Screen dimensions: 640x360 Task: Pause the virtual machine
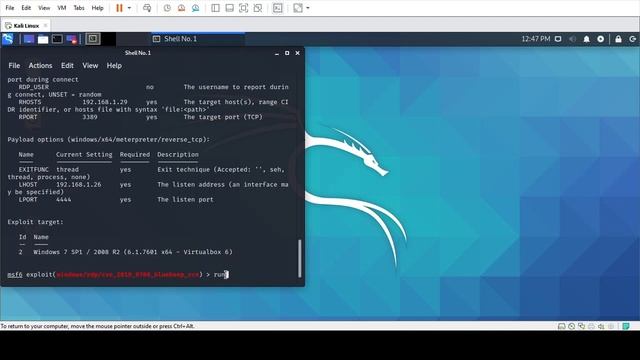click(x=119, y=8)
